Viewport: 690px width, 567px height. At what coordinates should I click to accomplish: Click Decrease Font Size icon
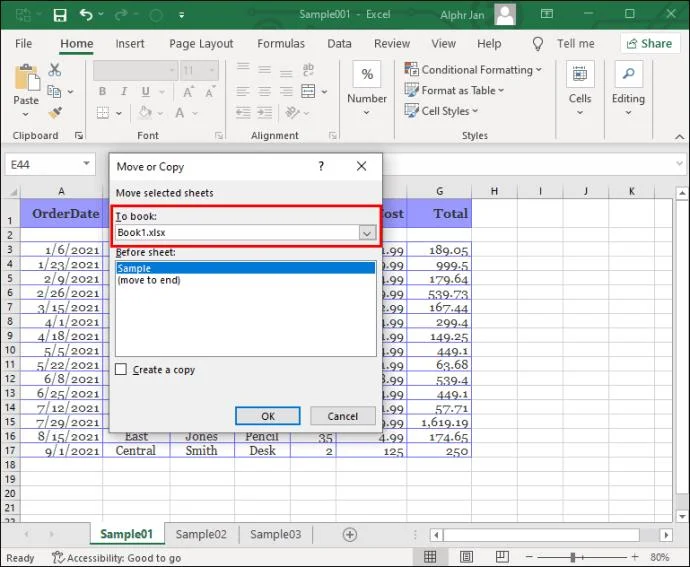209,92
